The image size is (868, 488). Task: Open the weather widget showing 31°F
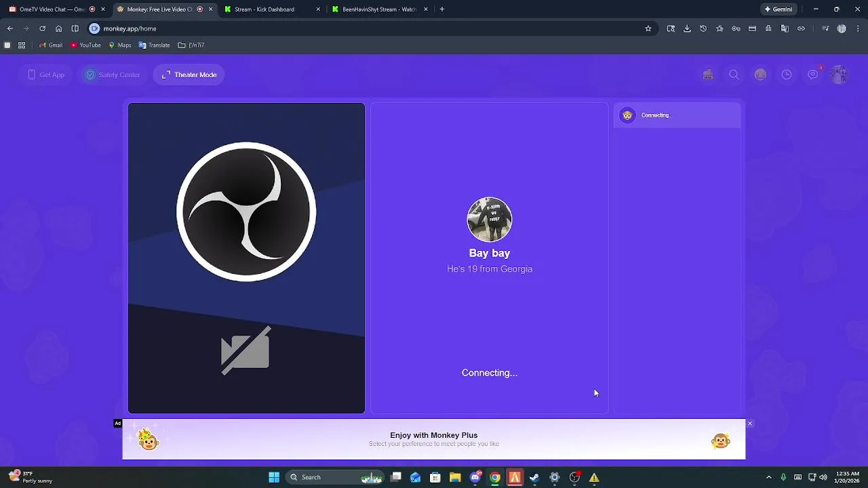click(31, 477)
